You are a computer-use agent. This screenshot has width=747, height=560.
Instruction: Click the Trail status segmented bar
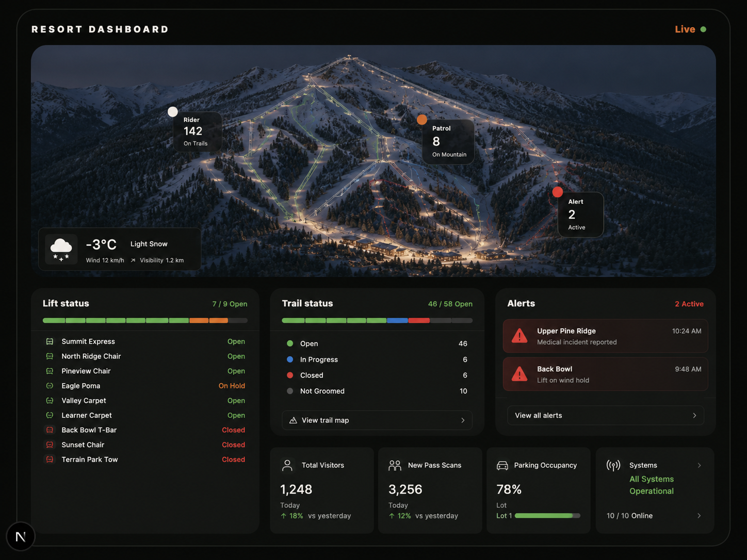pyautogui.click(x=377, y=321)
